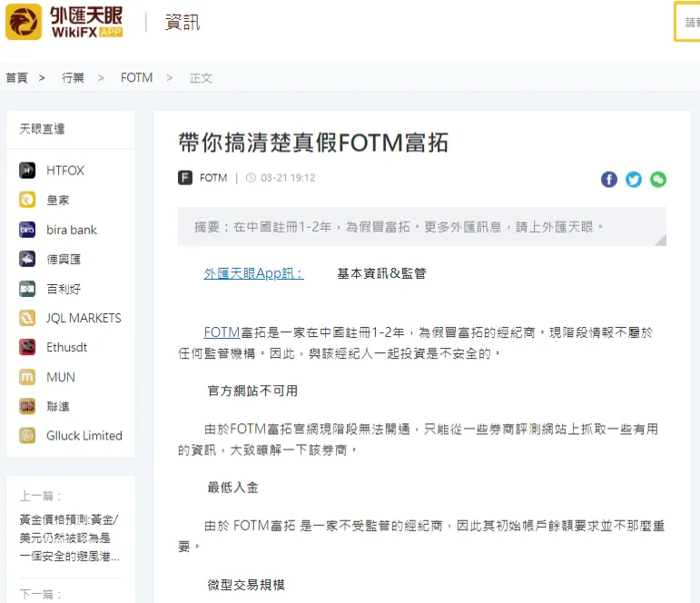Click the 外匯天眼 WikiFX APP wordmark
Viewport: 700px width, 603px height.
pyautogui.click(x=86, y=22)
